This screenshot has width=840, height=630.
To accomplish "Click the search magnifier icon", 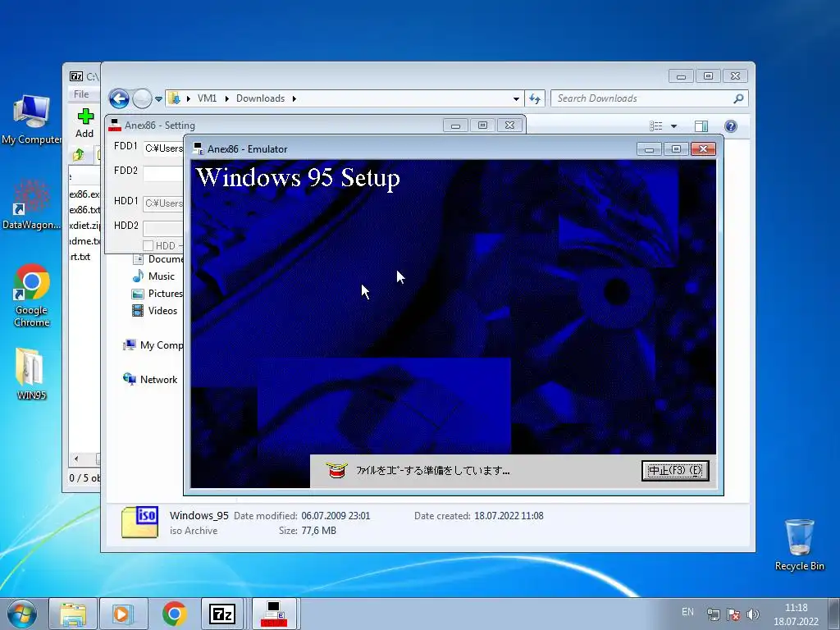I will (x=738, y=98).
